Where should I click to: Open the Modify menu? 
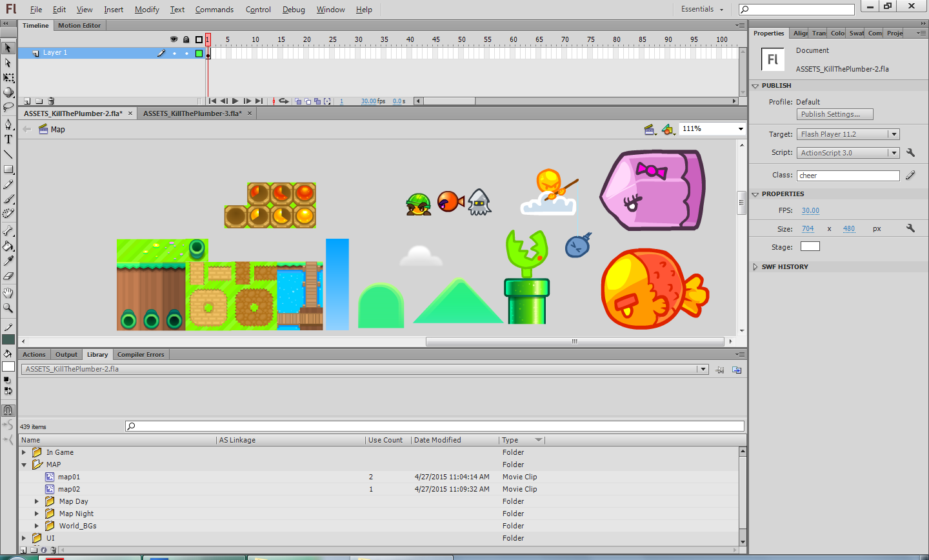pos(147,10)
